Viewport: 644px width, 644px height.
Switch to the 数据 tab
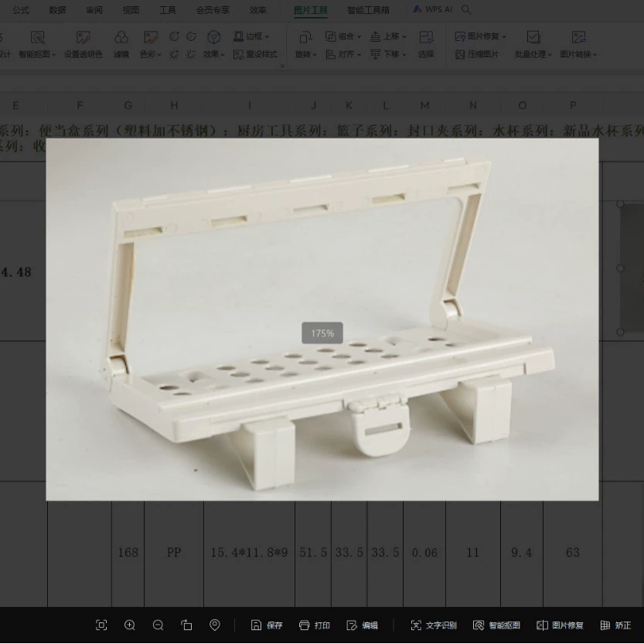pos(57,10)
